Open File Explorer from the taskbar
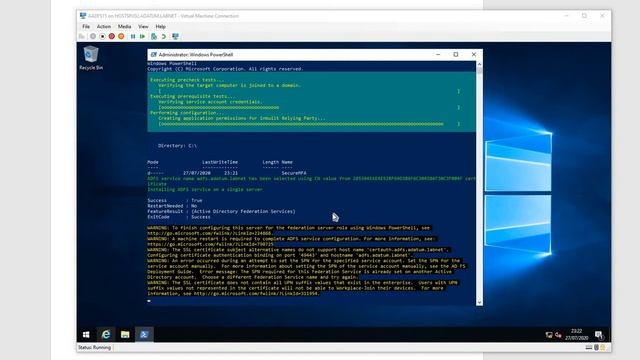This screenshot has height=360, width=640. click(125, 335)
